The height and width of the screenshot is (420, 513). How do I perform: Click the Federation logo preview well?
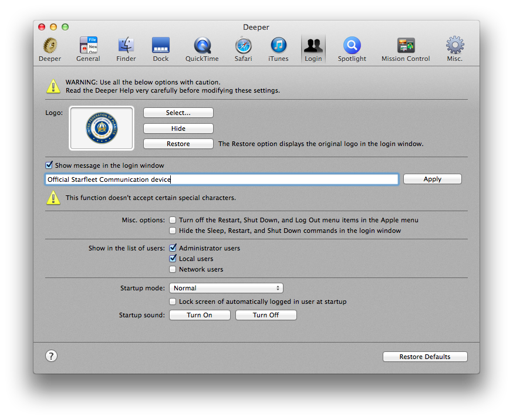click(x=102, y=128)
